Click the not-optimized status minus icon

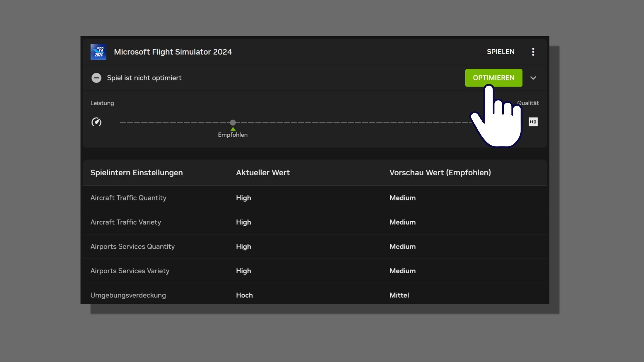(x=96, y=78)
